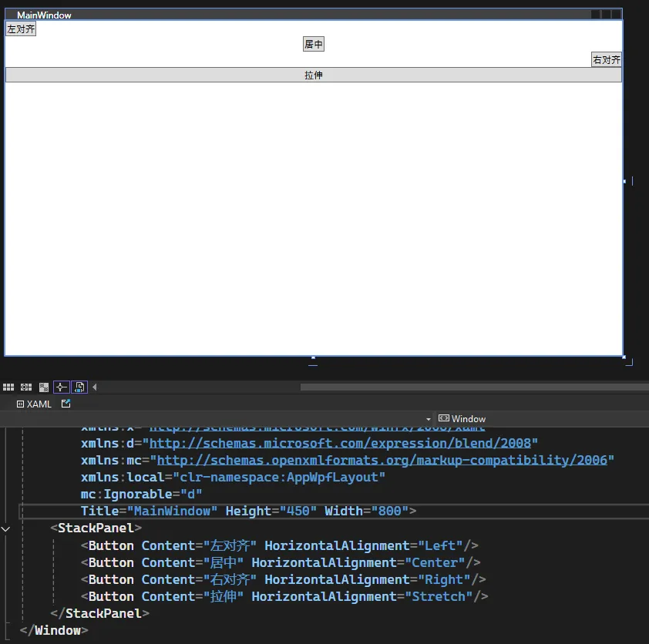Click the pop-out XAML editor icon
Viewport: 649px width, 644px height.
click(x=66, y=403)
